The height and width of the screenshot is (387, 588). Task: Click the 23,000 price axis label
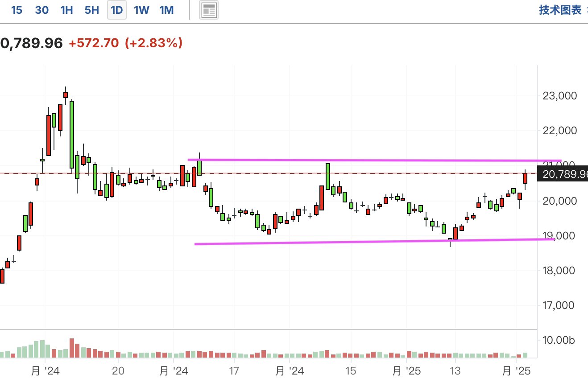click(x=560, y=95)
